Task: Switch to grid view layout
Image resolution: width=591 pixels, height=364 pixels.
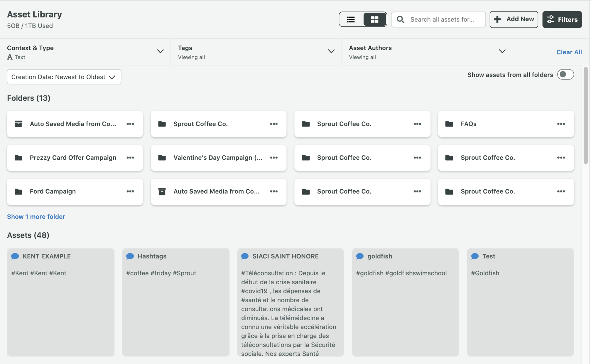Action: pos(375,19)
